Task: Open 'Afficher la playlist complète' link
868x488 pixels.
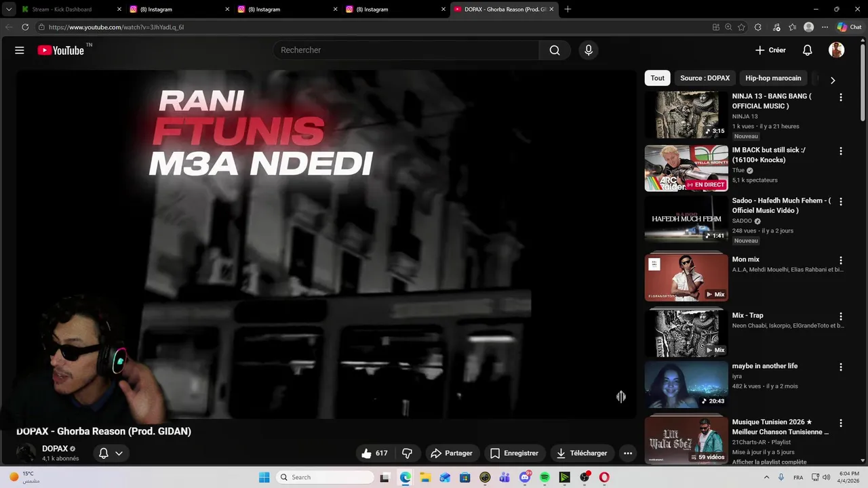Action: click(x=769, y=462)
